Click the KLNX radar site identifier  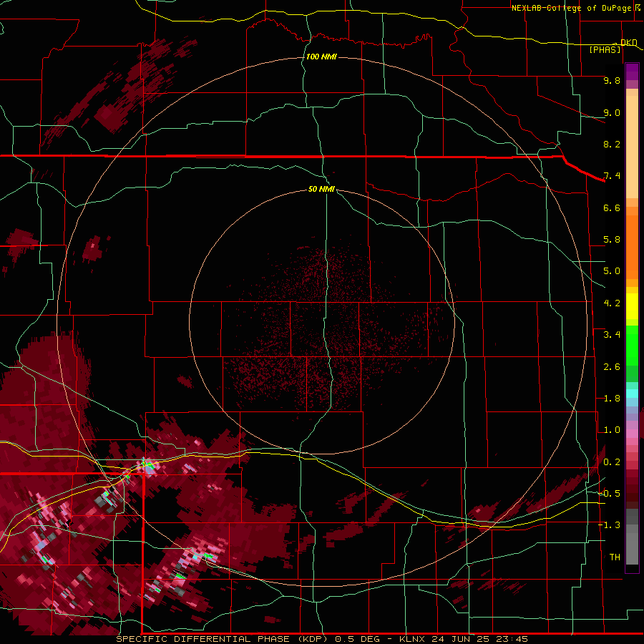(x=412, y=639)
